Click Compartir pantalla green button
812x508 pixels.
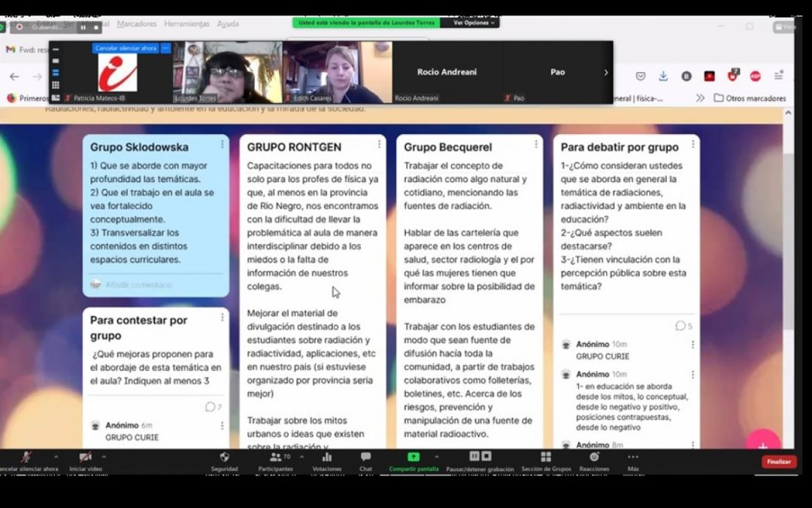click(x=414, y=461)
